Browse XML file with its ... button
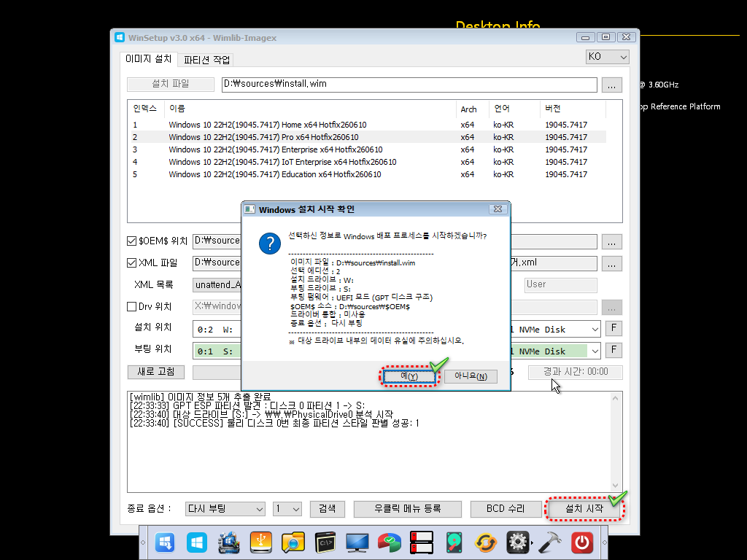Viewport: 747px width, 560px height. point(612,264)
